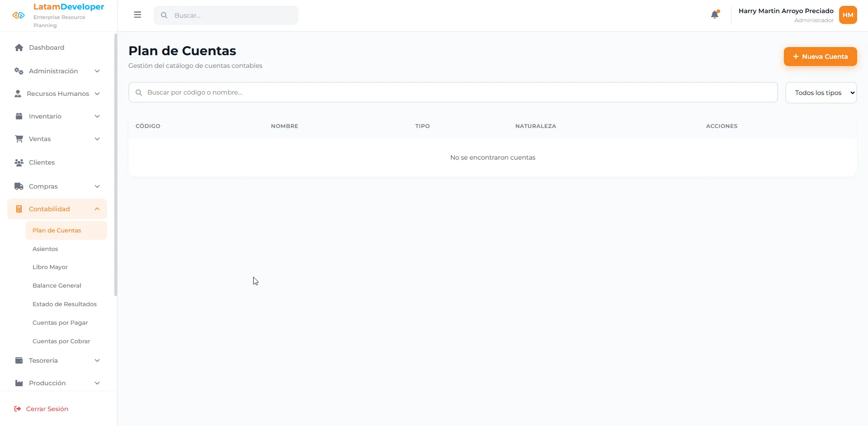
Task: Toggle the hamburger sidebar menu icon
Action: [137, 15]
